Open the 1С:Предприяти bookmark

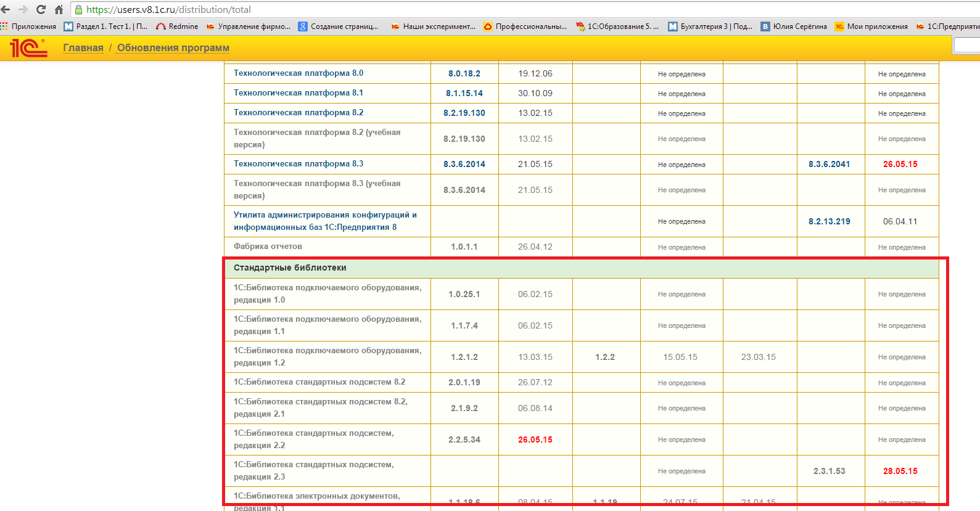(x=948, y=27)
